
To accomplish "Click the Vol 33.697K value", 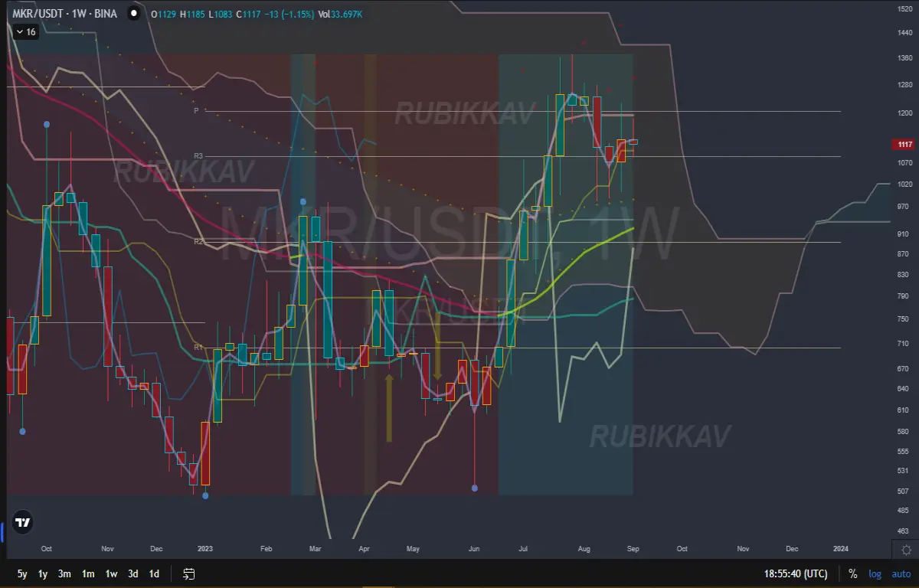I will [x=340, y=14].
